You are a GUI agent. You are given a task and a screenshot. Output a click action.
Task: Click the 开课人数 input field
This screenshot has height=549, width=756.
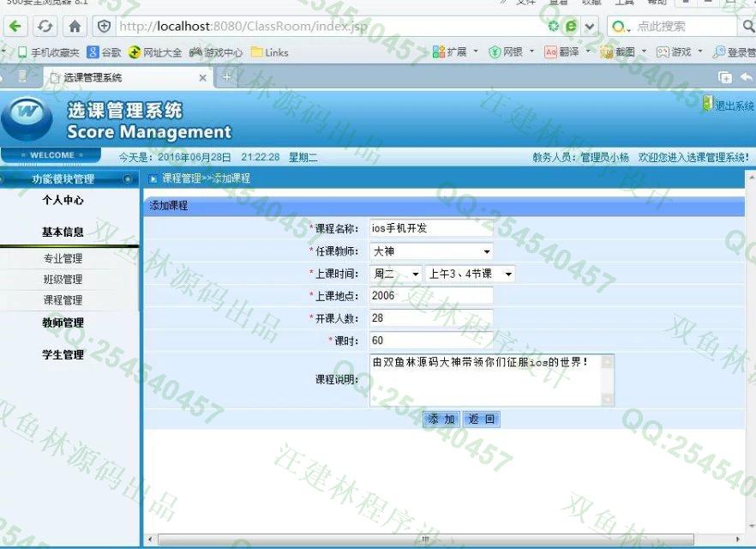pos(431,318)
